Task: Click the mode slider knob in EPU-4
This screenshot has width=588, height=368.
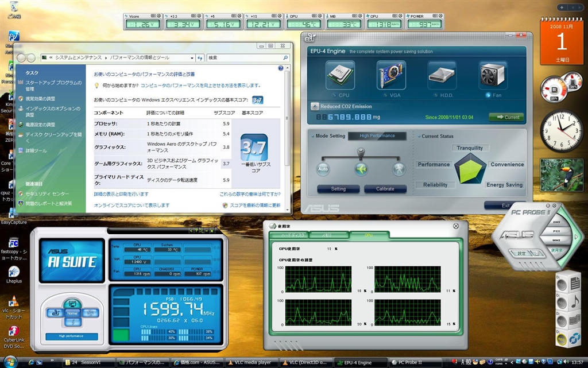Action: point(361,152)
